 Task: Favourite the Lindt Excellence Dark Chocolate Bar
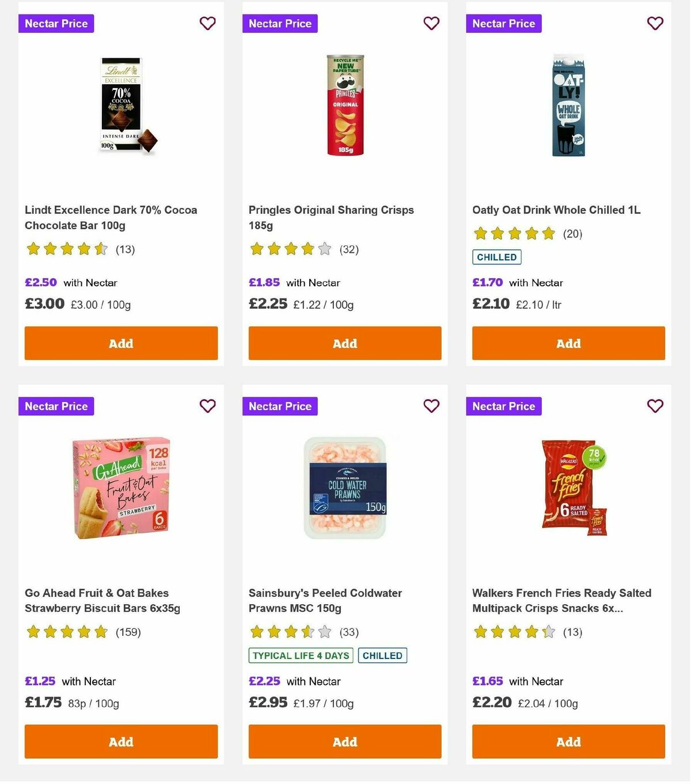[x=207, y=24]
